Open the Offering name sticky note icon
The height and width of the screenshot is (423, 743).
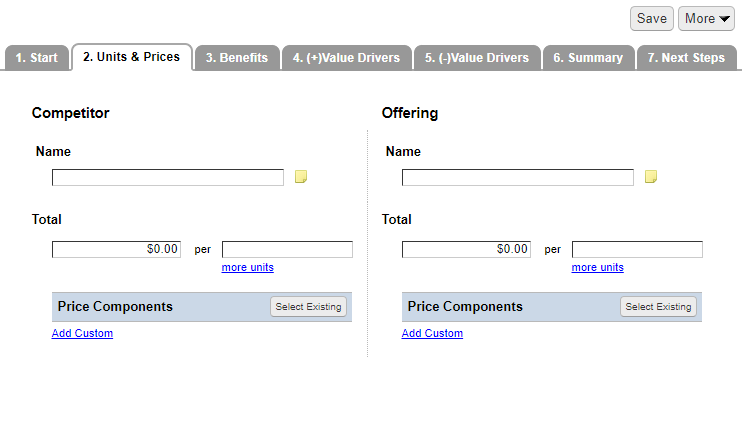[651, 177]
